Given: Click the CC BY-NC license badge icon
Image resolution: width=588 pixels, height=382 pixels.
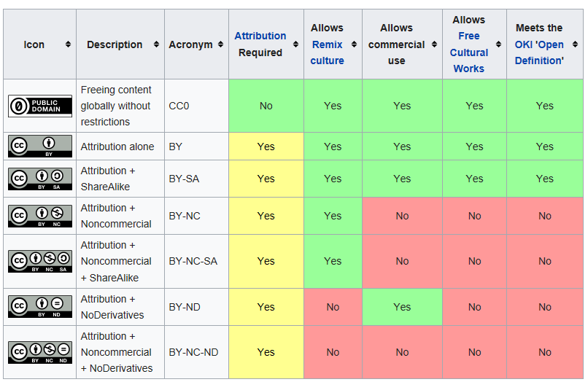Looking at the screenshot, I should [40, 216].
